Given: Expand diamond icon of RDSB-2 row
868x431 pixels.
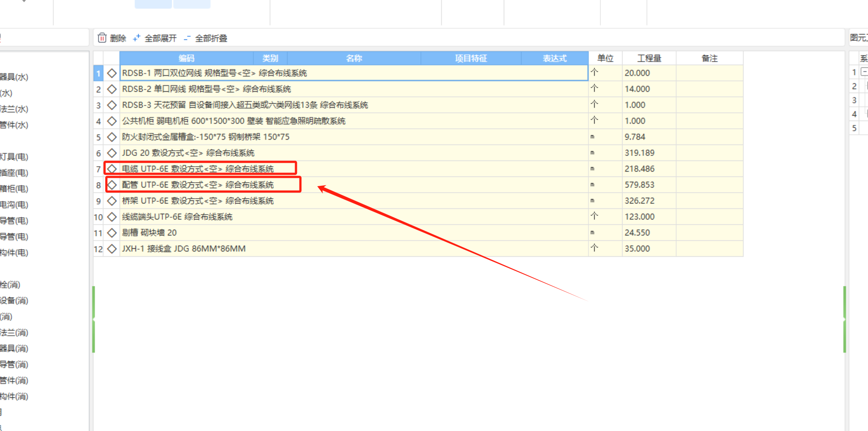Looking at the screenshot, I should pyautogui.click(x=112, y=89).
